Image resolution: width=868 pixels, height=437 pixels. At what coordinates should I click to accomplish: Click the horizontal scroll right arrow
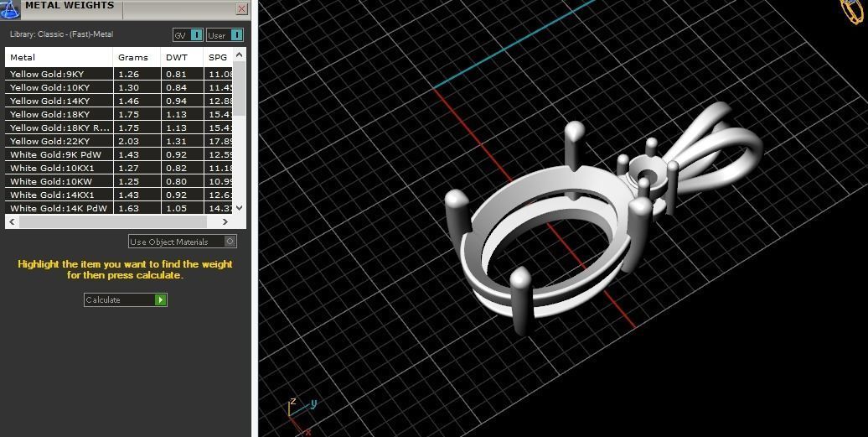[x=225, y=221]
